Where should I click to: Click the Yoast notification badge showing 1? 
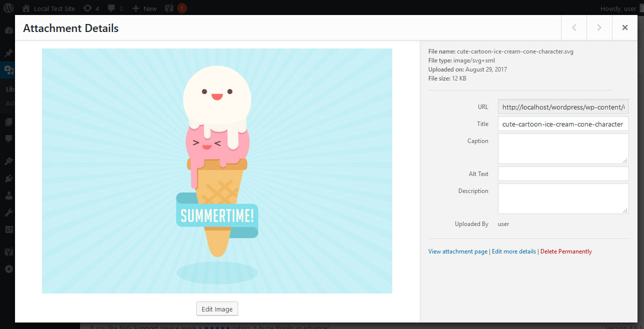point(180,8)
